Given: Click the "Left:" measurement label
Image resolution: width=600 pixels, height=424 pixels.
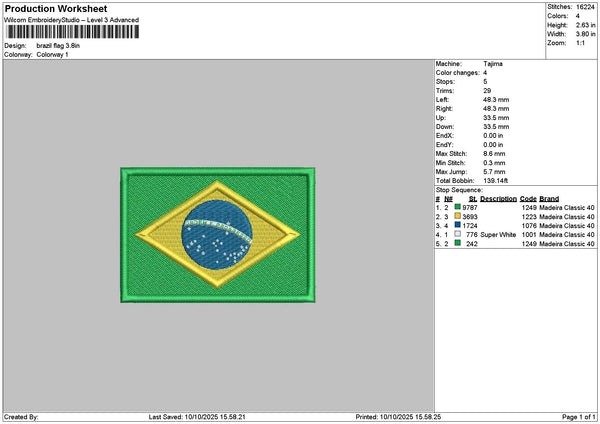Looking at the screenshot, I should pyautogui.click(x=442, y=100).
